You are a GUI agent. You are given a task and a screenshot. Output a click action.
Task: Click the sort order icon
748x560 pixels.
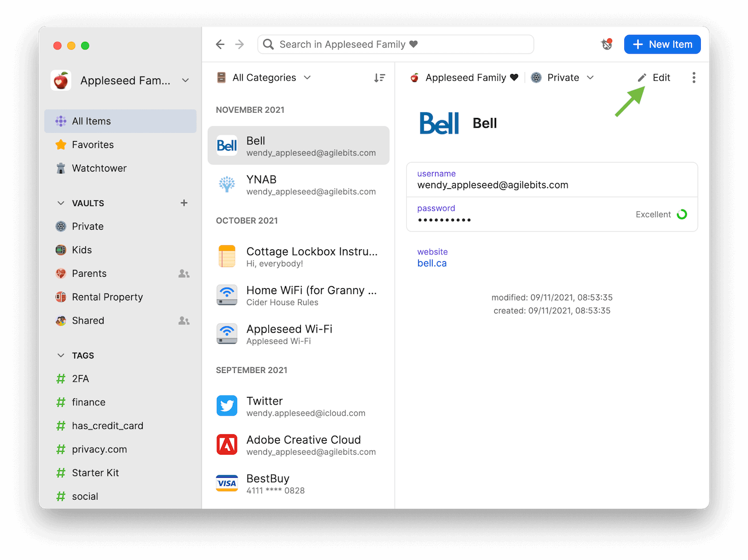point(379,78)
